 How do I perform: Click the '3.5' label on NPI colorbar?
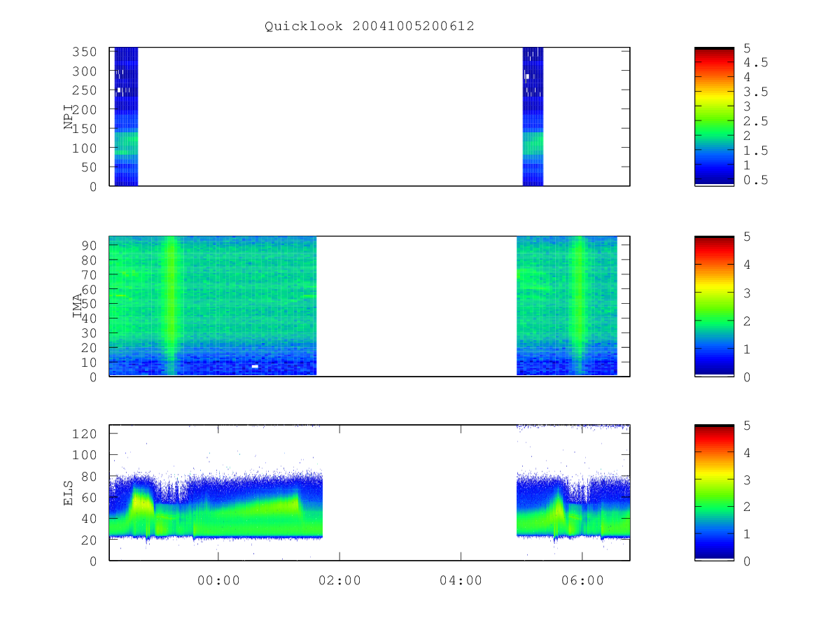coord(755,92)
